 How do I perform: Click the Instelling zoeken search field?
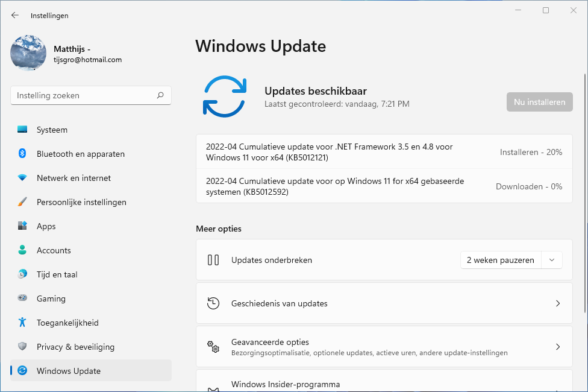[x=84, y=95]
